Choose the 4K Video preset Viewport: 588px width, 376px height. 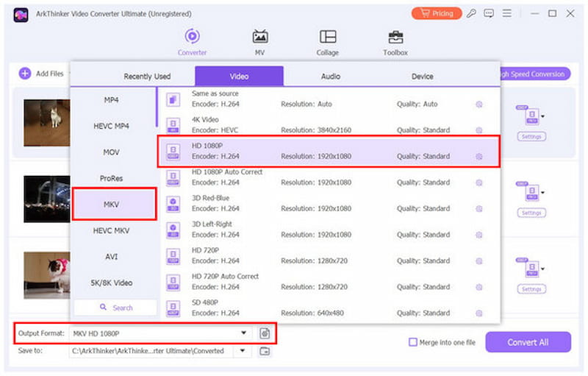[x=329, y=125]
